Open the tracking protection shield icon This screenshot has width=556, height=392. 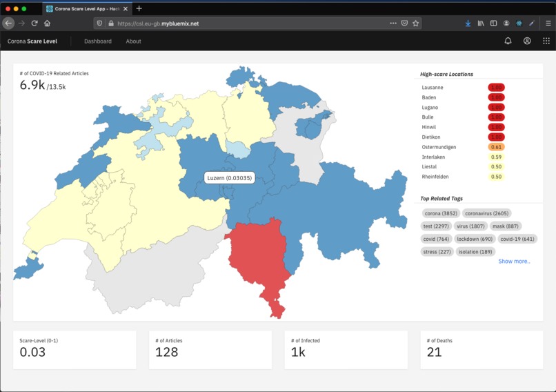99,23
